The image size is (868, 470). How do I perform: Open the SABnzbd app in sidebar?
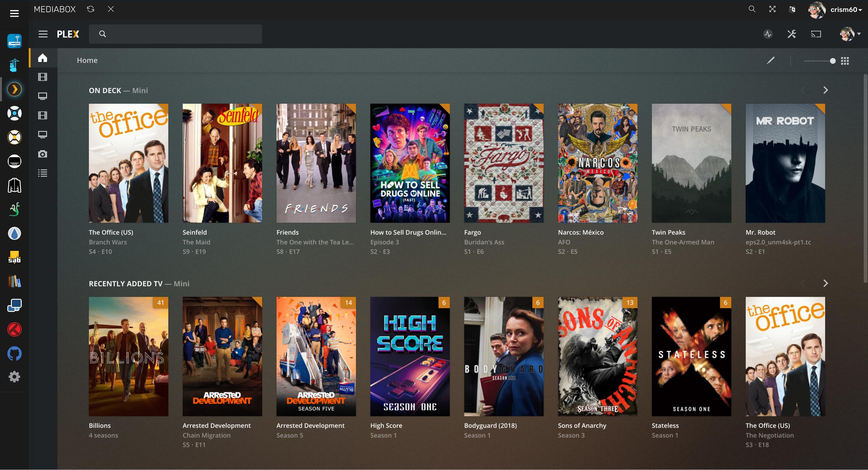(14, 257)
